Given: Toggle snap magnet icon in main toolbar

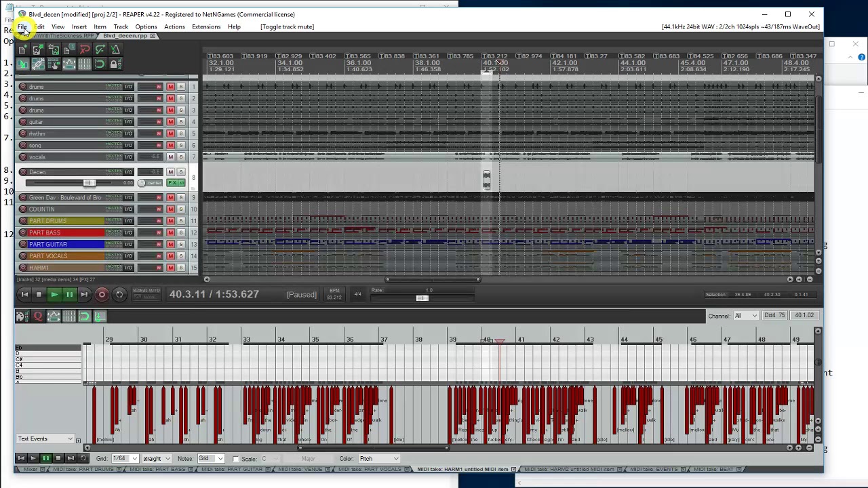Looking at the screenshot, I should click(100, 64).
